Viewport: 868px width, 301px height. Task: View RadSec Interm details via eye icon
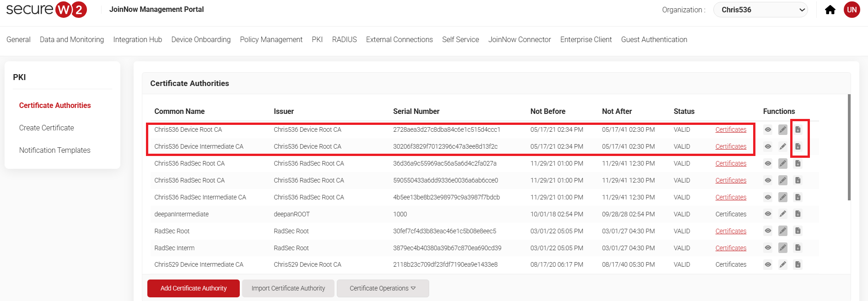[768, 248]
